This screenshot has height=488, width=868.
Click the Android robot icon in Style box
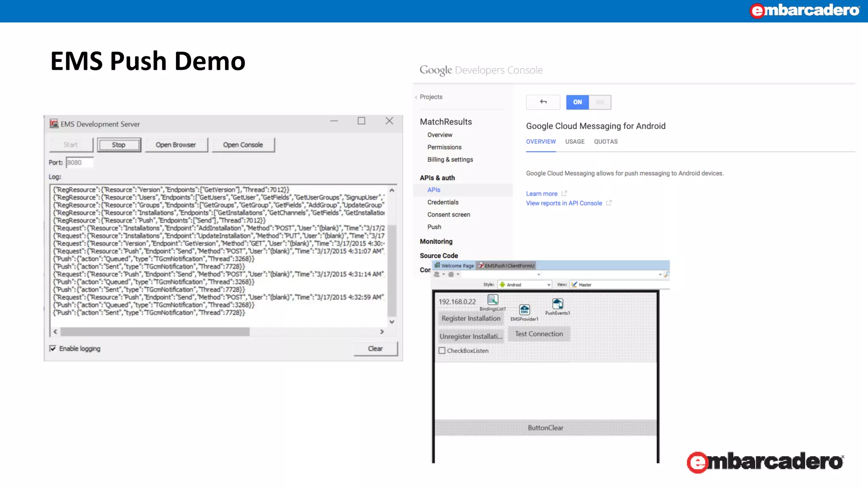(502, 285)
